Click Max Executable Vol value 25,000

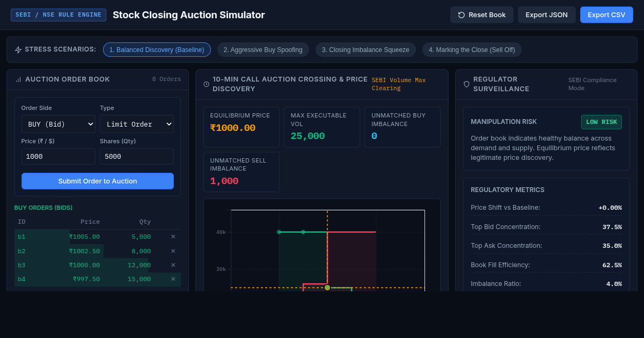[308, 136]
